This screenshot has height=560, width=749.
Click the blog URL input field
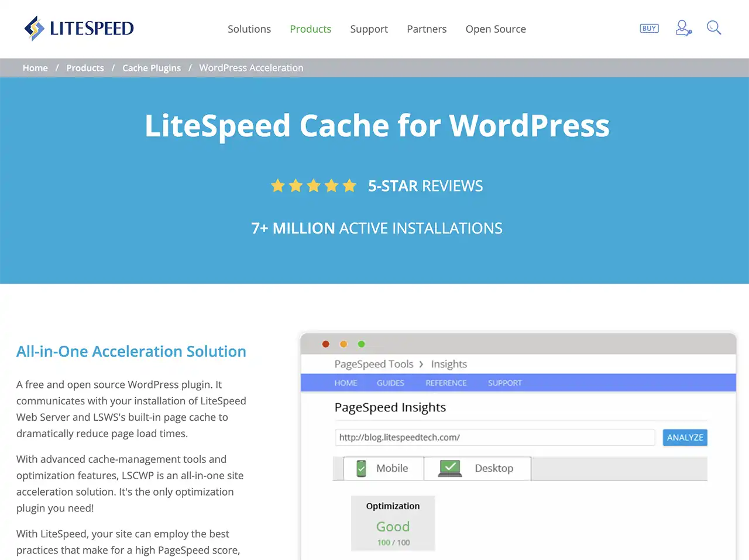click(494, 437)
